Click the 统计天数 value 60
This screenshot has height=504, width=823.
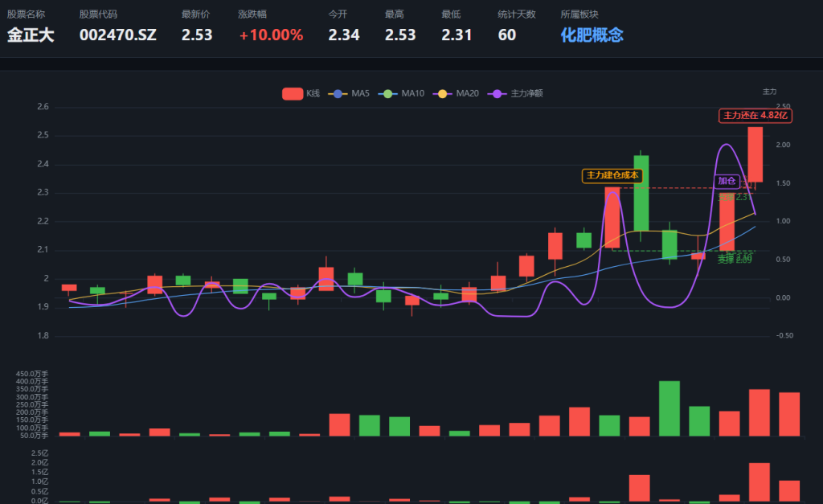507,35
